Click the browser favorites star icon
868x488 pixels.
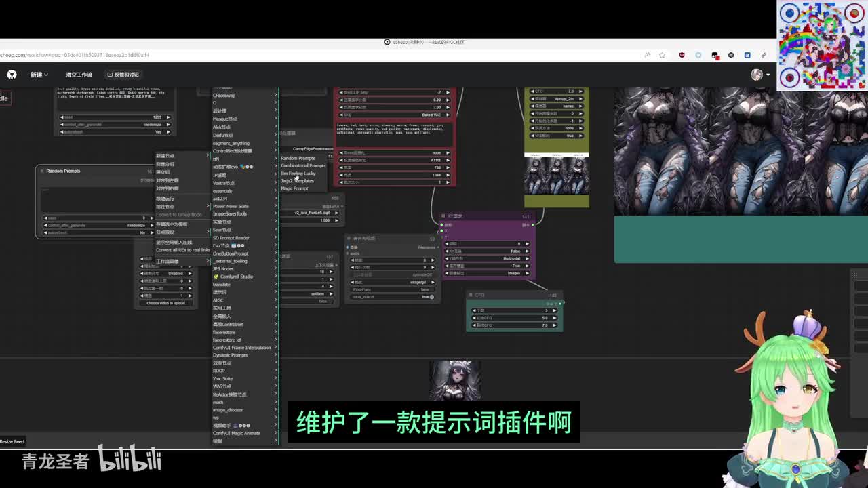[x=662, y=55]
